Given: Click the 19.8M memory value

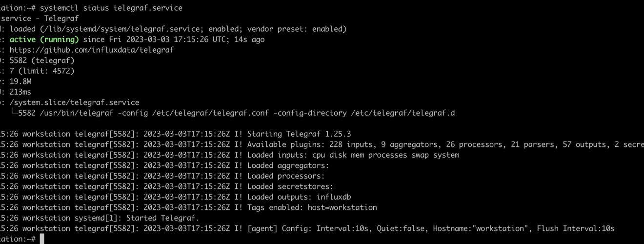Looking at the screenshot, I should 20,81.
